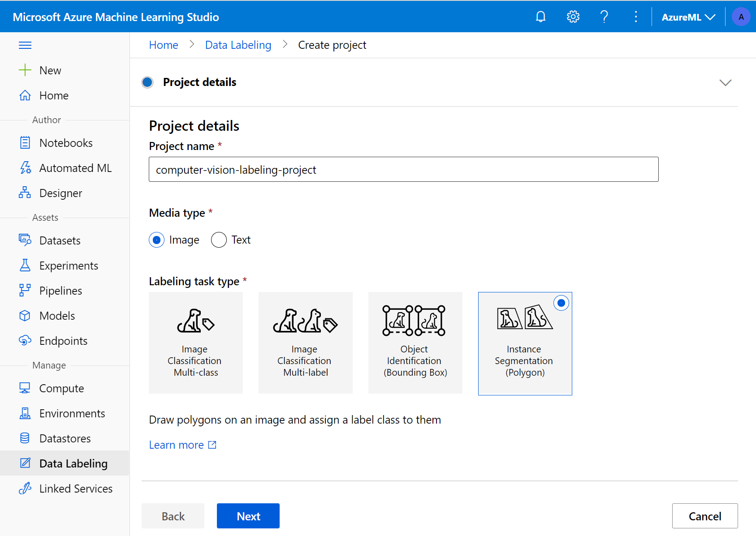Select the Image media type radio
Image resolution: width=756 pixels, height=536 pixels.
pos(157,240)
